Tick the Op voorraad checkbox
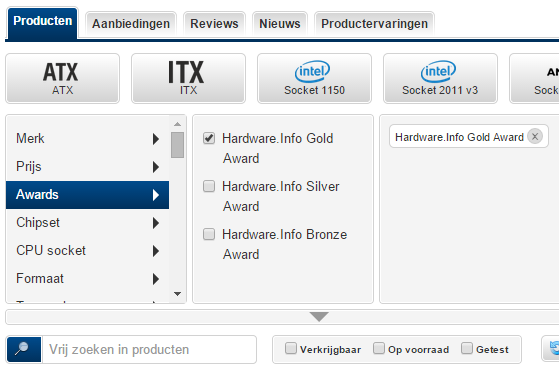The height and width of the screenshot is (374, 559). (x=379, y=348)
